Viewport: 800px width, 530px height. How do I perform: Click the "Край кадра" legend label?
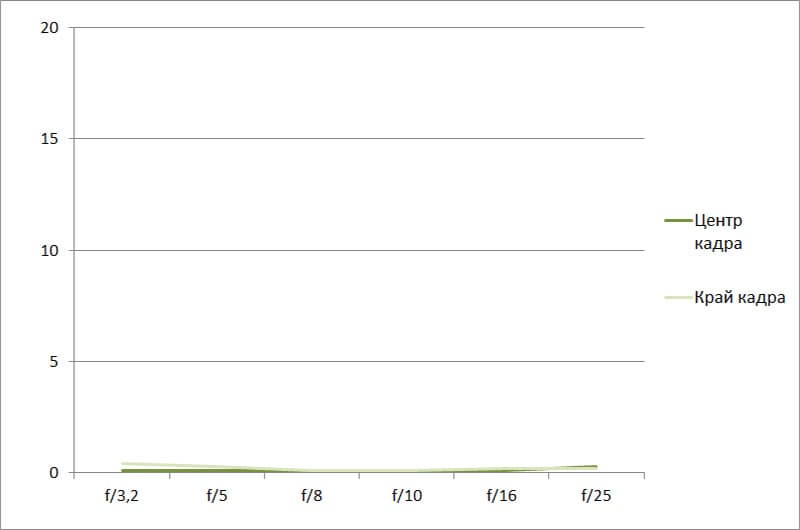click(x=739, y=297)
